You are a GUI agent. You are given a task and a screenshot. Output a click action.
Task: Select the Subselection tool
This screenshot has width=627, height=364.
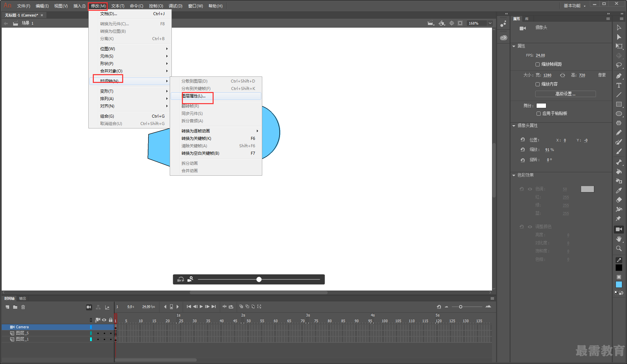(619, 37)
